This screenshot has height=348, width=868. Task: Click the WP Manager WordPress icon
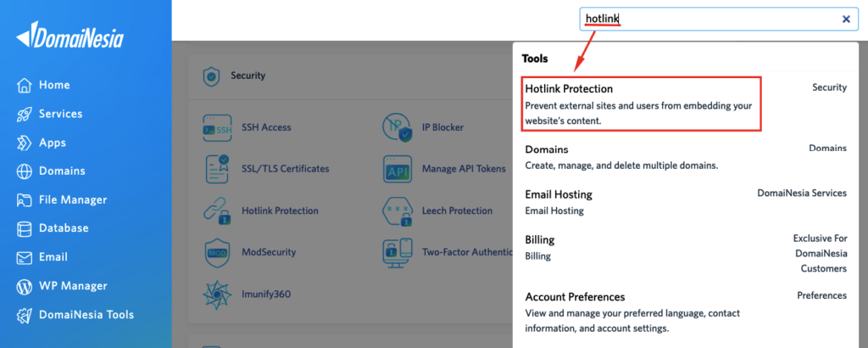tap(25, 287)
